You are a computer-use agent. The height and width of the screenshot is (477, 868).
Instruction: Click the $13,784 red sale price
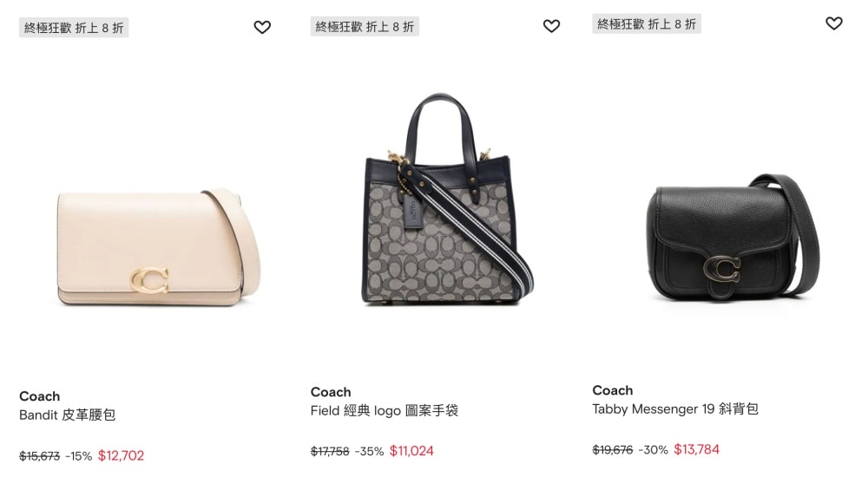[696, 449]
